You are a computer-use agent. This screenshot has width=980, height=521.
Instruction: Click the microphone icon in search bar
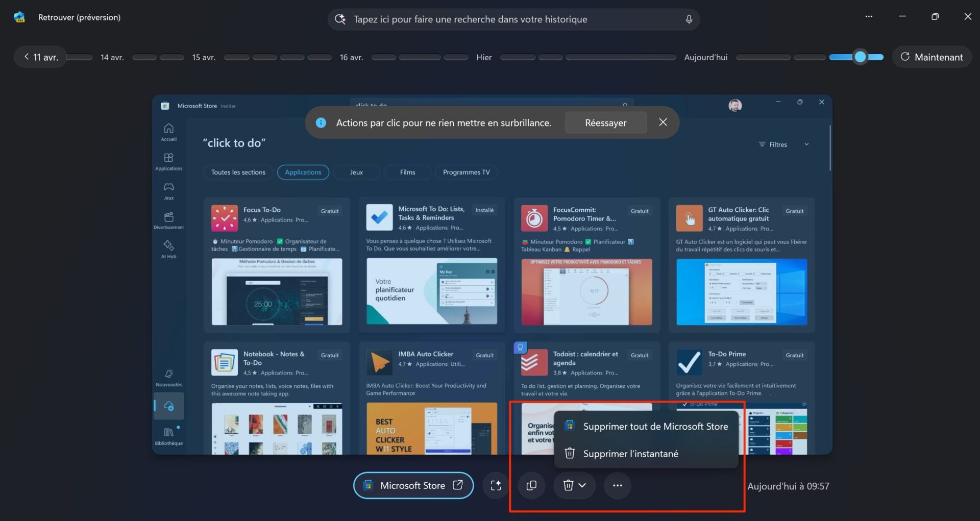pyautogui.click(x=689, y=19)
